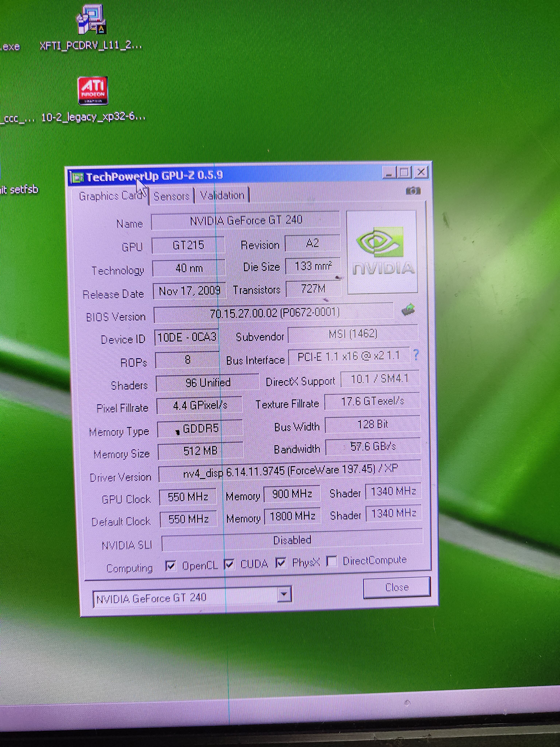Click the Revision field A2

(312, 243)
